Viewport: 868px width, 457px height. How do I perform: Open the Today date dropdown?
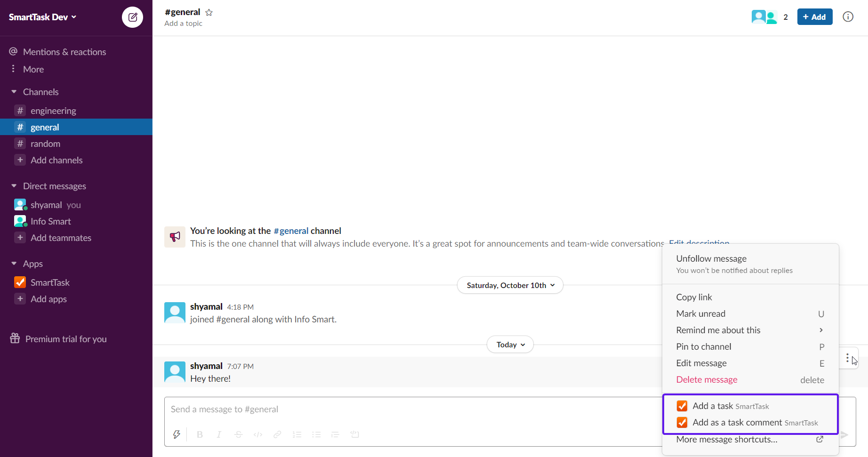510,345
